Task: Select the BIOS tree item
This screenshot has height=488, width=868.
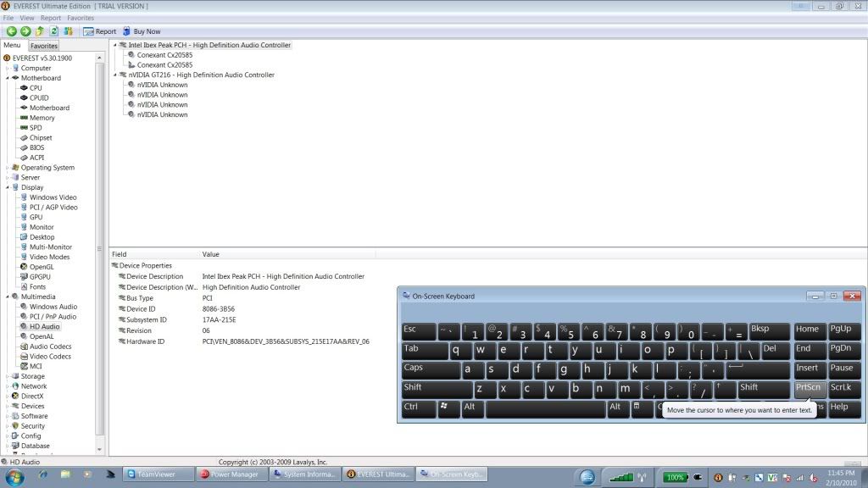Action: pos(36,147)
